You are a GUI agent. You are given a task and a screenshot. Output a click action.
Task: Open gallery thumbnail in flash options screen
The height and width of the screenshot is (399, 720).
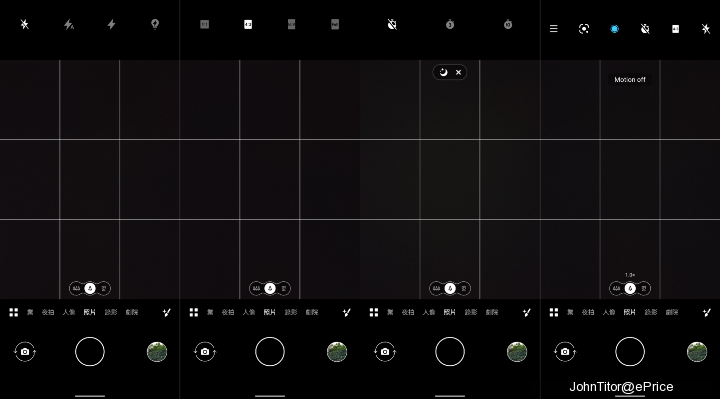point(157,352)
